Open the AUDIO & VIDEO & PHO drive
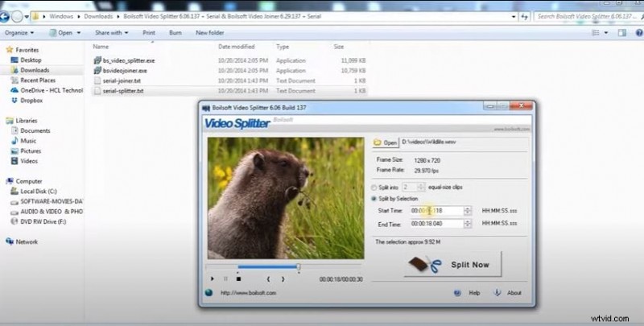 (x=52, y=212)
